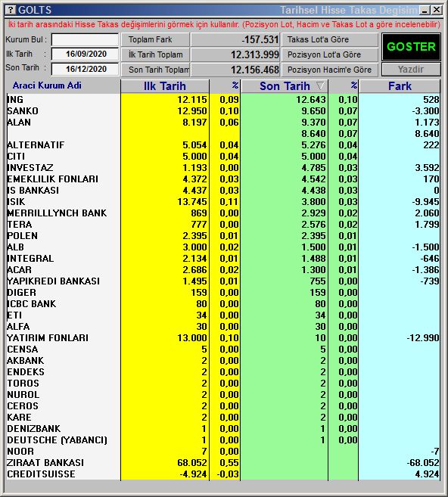Select the INTEGRAL row
Image resolution: width=448 pixels, height=497 pixels.
(x=223, y=259)
